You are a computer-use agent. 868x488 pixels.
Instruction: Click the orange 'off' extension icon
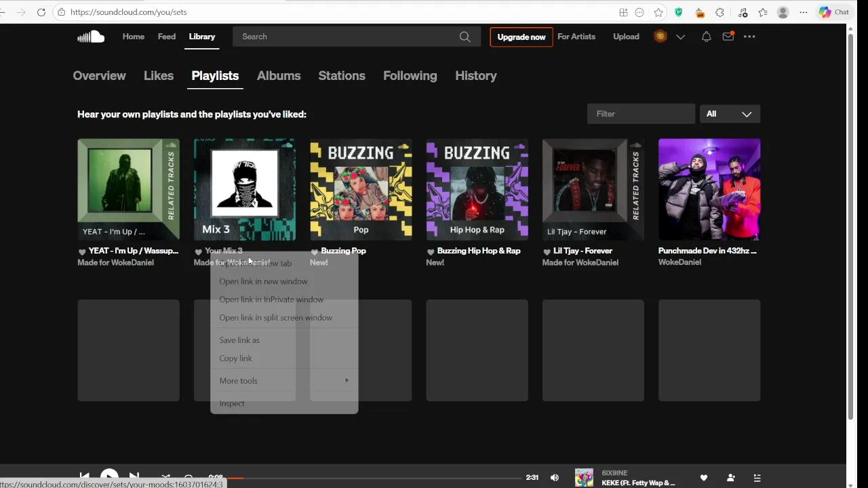click(x=700, y=12)
